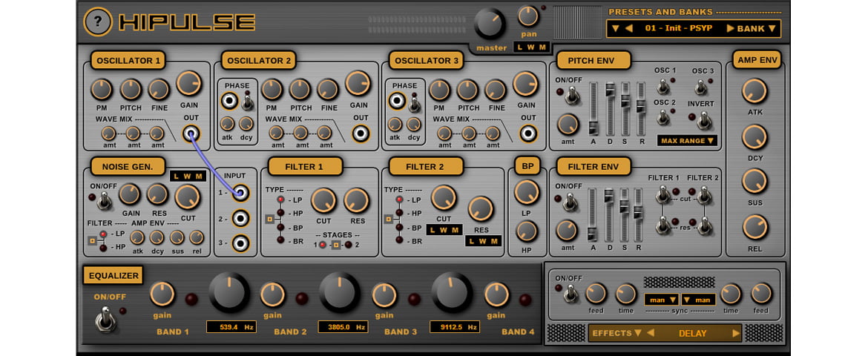Click Filter 1 CUT knob

324,200
